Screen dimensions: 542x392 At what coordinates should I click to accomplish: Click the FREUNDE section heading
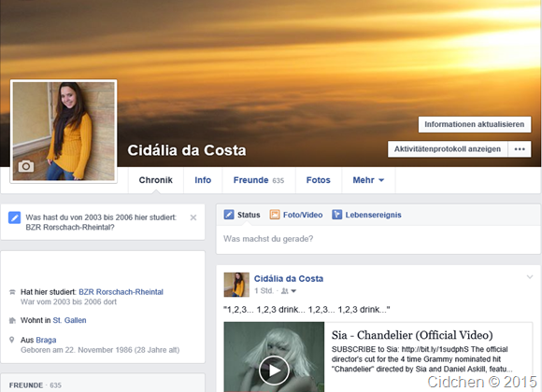coord(26,385)
